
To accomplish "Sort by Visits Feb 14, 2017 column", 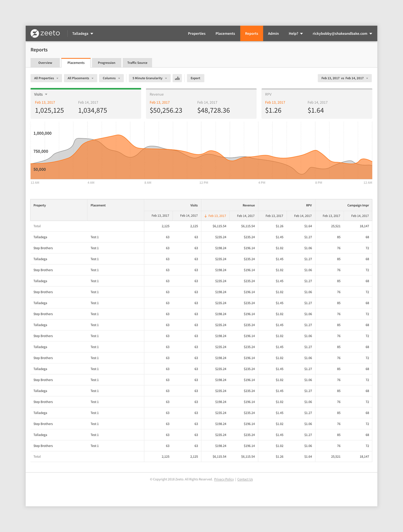I will click(187, 216).
